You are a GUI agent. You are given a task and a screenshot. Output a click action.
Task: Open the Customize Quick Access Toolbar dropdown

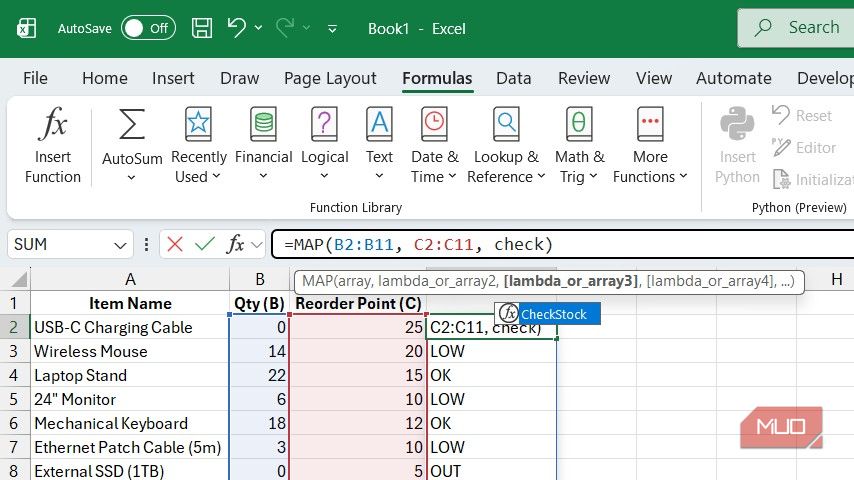(332, 28)
